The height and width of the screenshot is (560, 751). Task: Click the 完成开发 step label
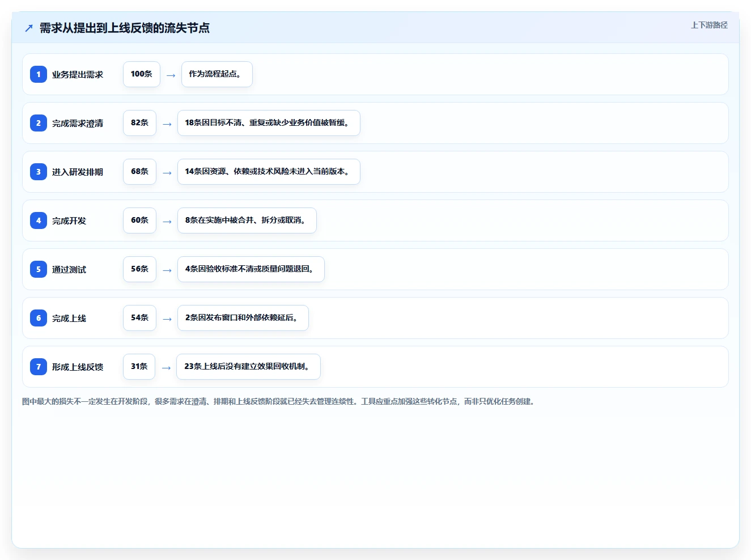click(x=69, y=220)
